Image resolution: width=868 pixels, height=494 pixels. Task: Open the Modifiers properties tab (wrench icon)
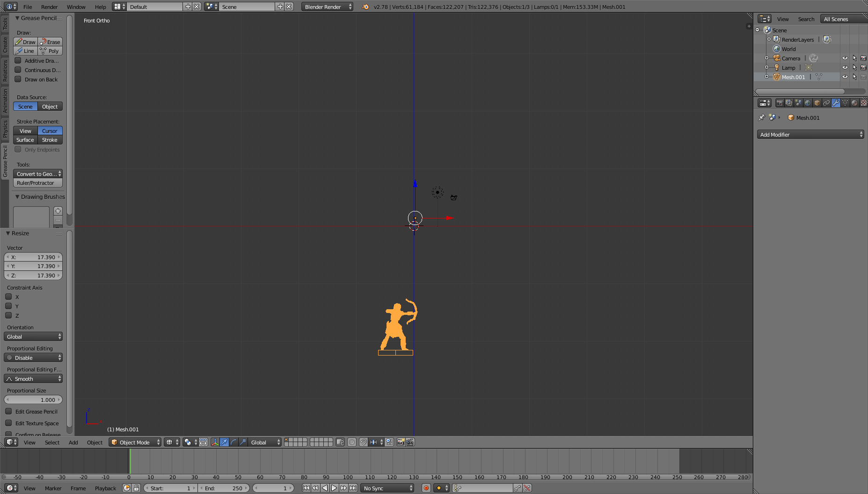pos(836,103)
